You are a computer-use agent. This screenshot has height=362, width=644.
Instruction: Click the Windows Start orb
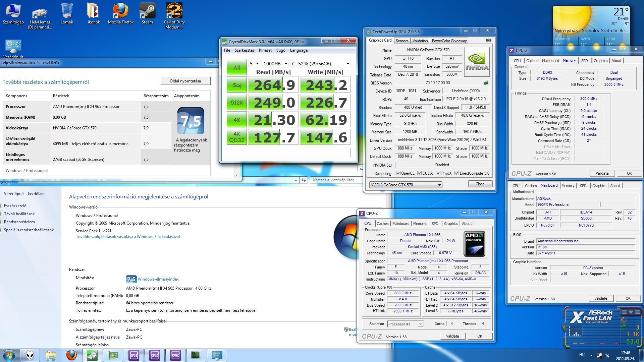coord(9,355)
